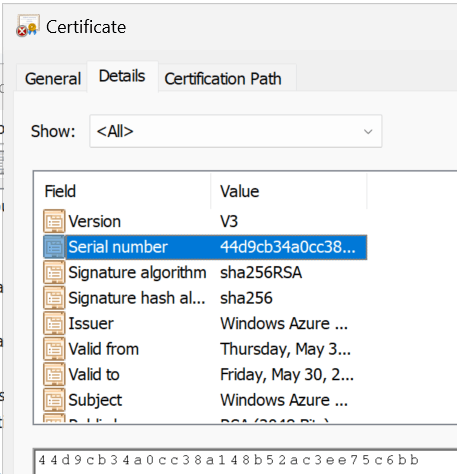This screenshot has width=457, height=474.
Task: Click the Friday, May 30, 2... value
Action: tap(287, 375)
